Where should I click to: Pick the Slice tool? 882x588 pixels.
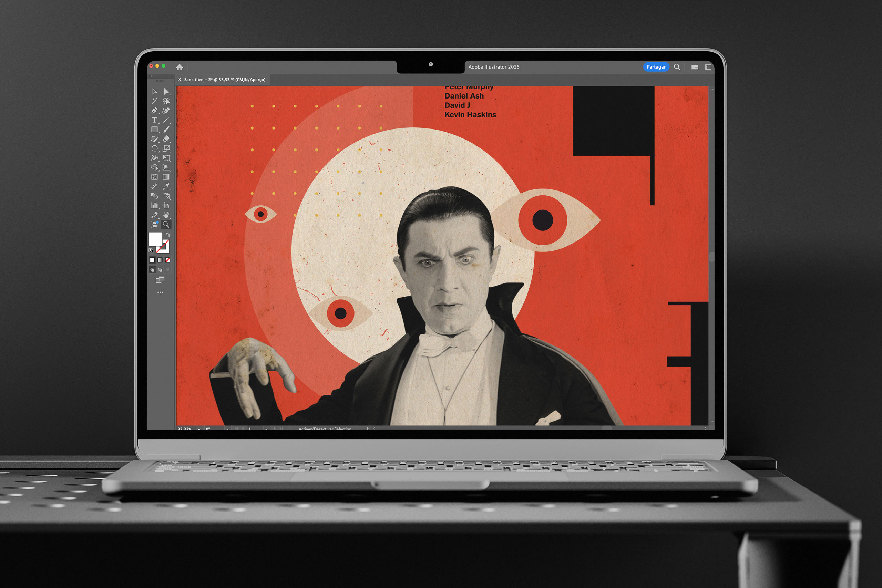point(154,215)
